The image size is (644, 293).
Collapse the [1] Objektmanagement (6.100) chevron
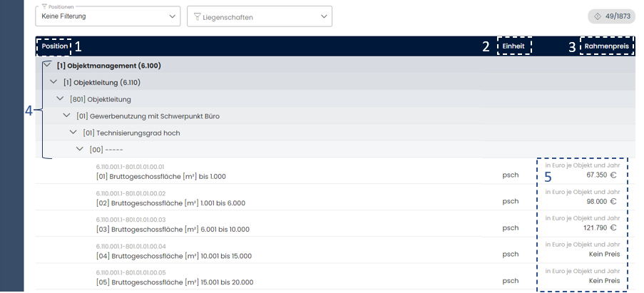pos(47,66)
